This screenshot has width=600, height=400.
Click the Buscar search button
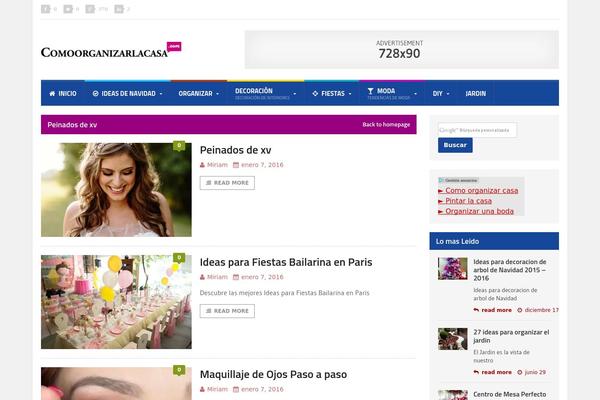tap(455, 145)
